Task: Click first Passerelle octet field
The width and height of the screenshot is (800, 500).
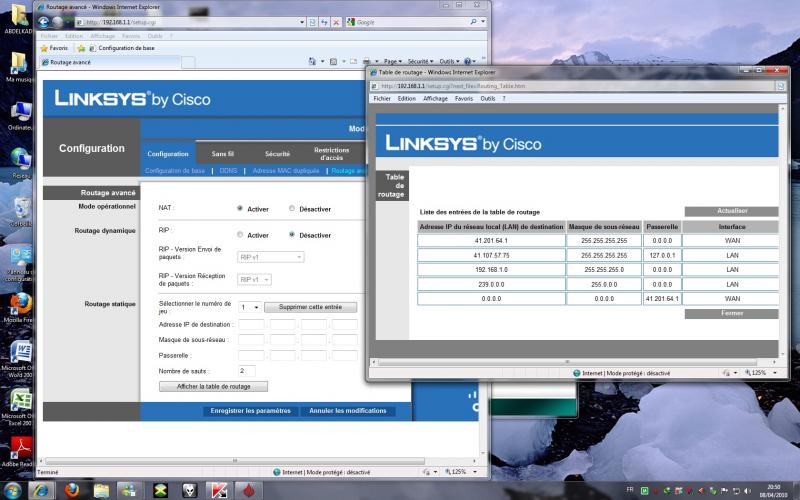Action: pyautogui.click(x=252, y=356)
